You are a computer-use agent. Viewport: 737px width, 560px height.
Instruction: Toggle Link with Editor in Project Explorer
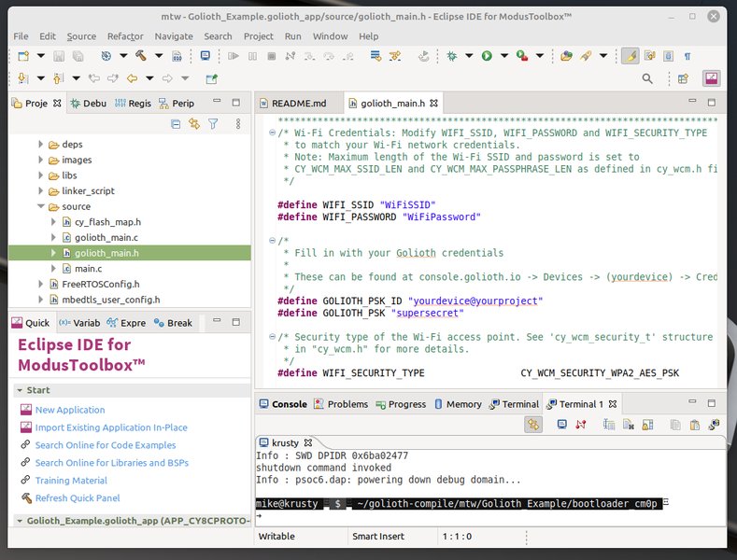pyautogui.click(x=194, y=124)
